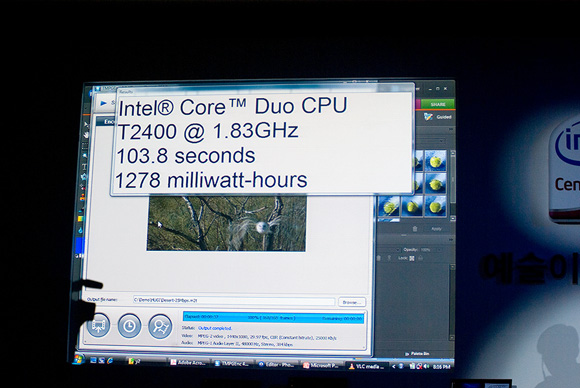The width and height of the screenshot is (580, 388).
Task: Click the clock schedule round icon
Action: (129, 326)
